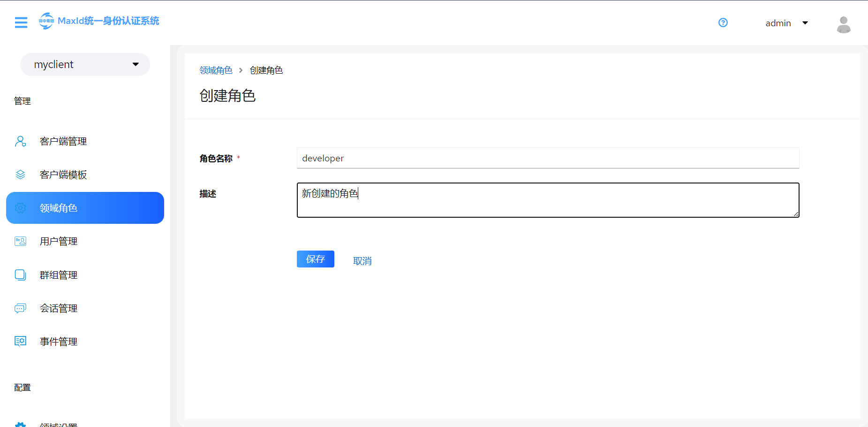Focus the 角色名称 input field

[x=548, y=158]
